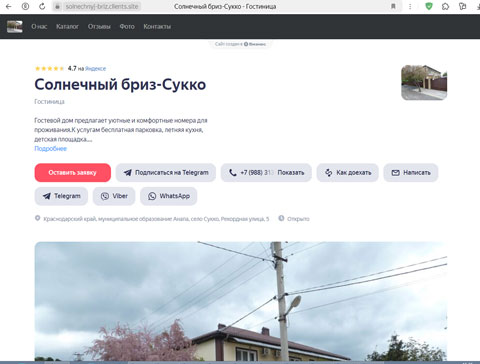Click the address bar URL solnechnyj-briz.clients.site

(x=102, y=6)
